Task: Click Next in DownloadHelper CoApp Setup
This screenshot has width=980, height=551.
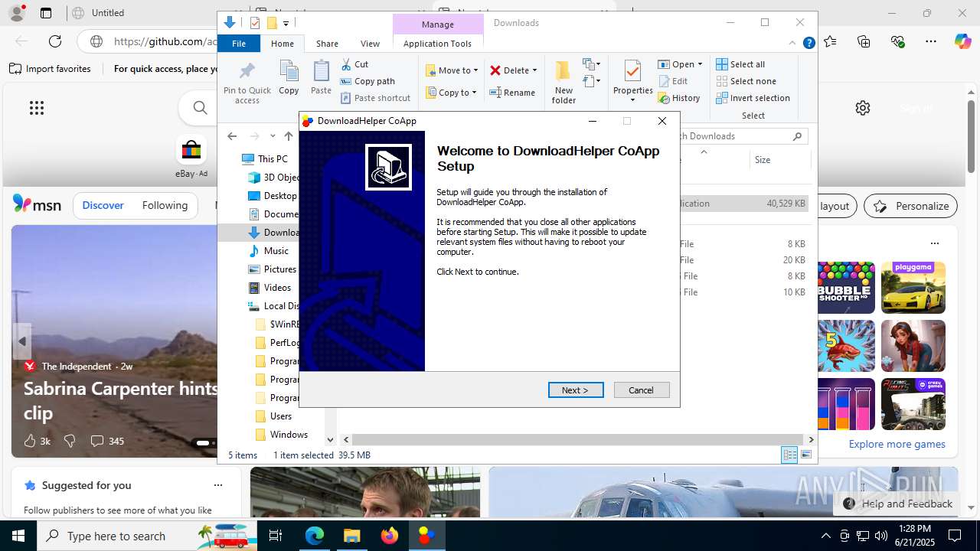Action: pyautogui.click(x=576, y=390)
